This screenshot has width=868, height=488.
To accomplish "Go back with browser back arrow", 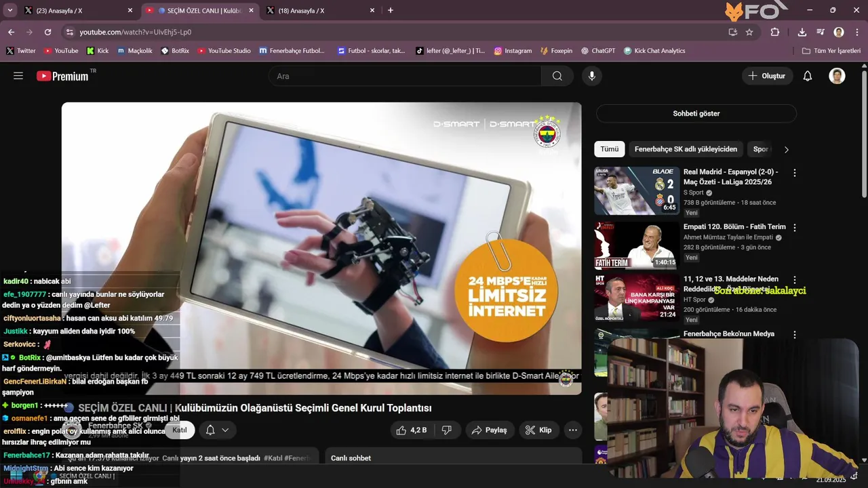I will point(11,32).
